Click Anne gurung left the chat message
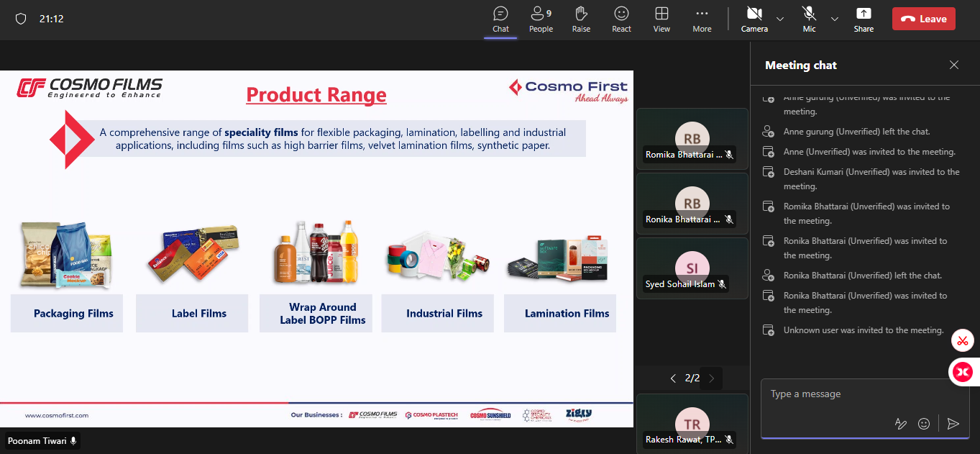The height and width of the screenshot is (454, 980). pos(856,132)
